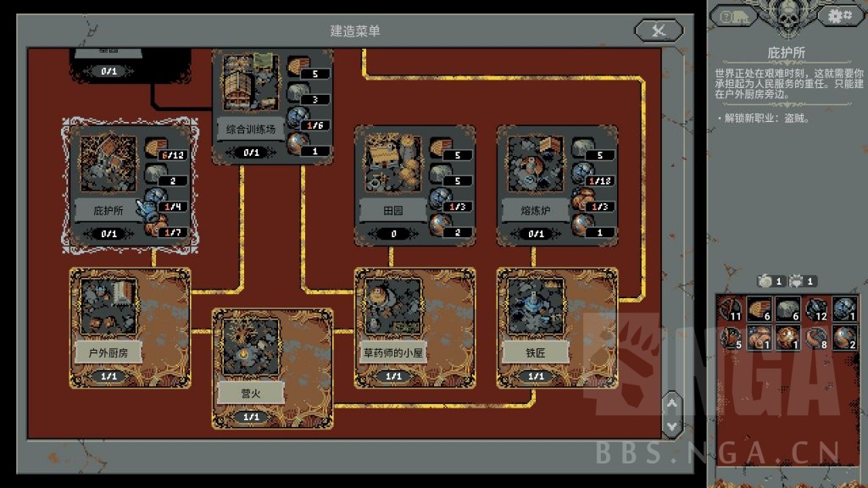Viewport: 868px width, 488px height.
Task: Select the wood planks item in inventory
Action: click(x=759, y=309)
